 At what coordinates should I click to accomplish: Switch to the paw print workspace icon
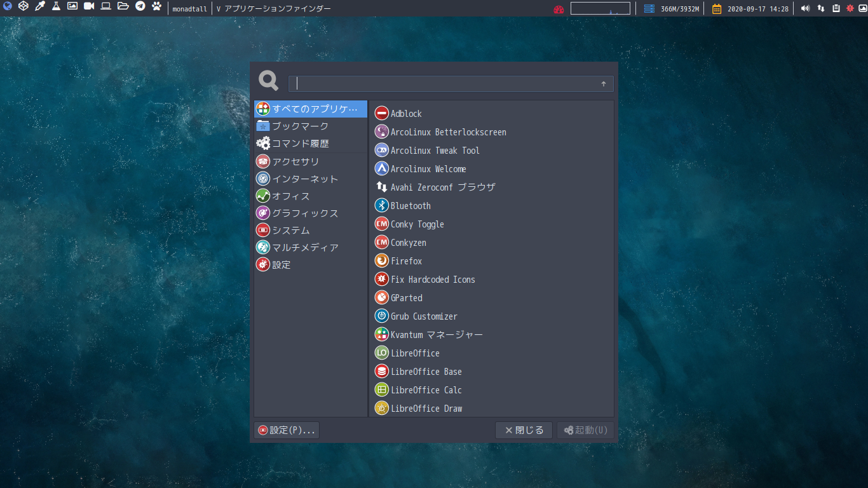157,7
